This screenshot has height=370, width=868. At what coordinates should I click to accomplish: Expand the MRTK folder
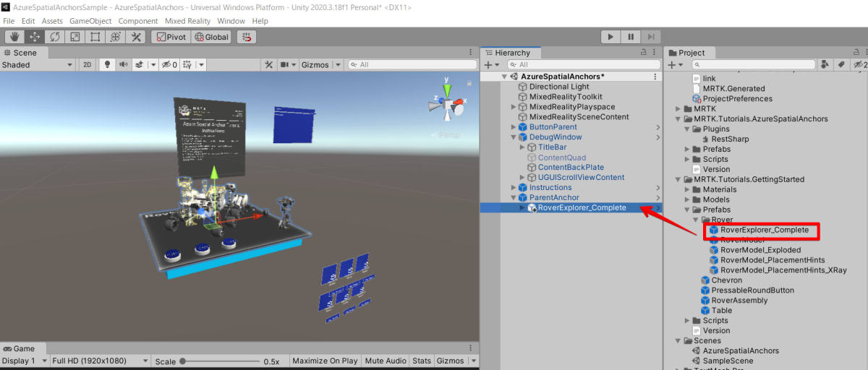coord(678,108)
